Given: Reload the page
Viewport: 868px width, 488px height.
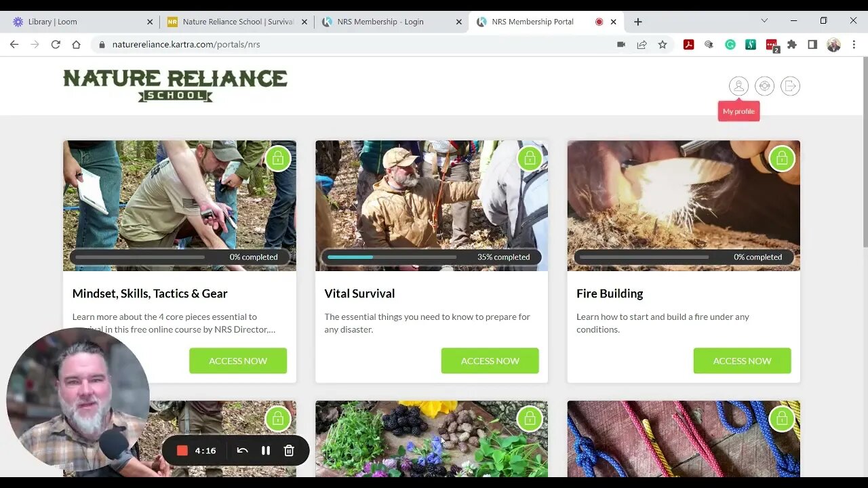Looking at the screenshot, I should click(56, 45).
